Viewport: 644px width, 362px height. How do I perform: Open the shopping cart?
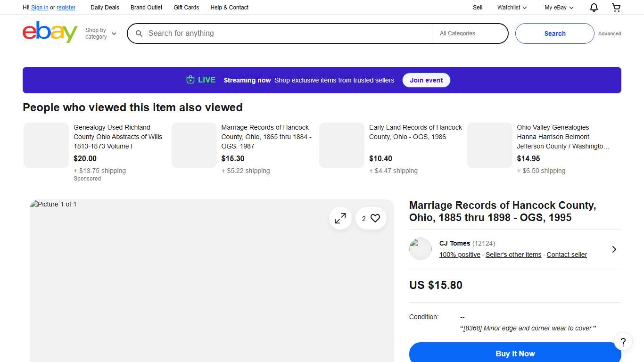(x=616, y=8)
